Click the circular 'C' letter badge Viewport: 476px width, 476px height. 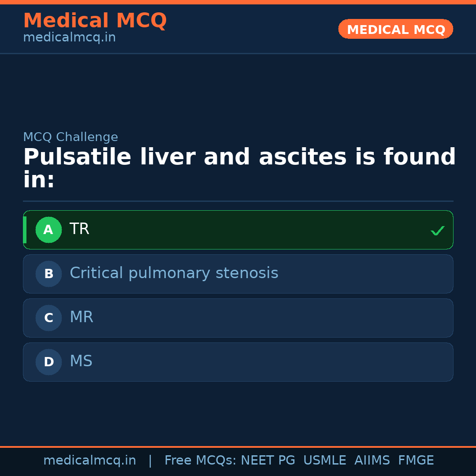coord(48,318)
